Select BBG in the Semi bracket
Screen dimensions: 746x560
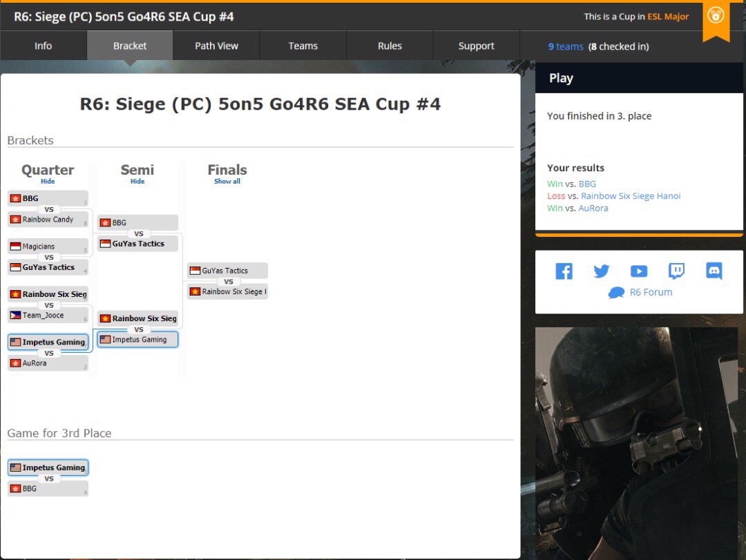137,222
